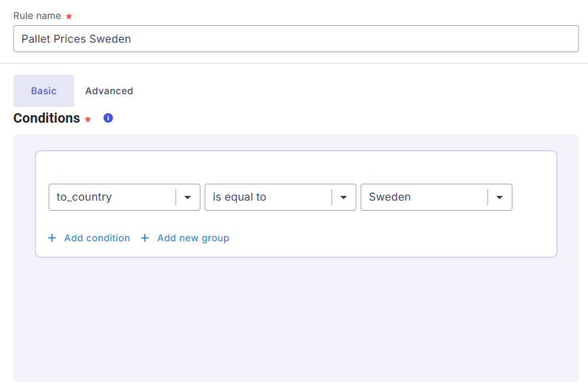
Task: Open the Sweden value dropdown arrow
Action: (500, 197)
